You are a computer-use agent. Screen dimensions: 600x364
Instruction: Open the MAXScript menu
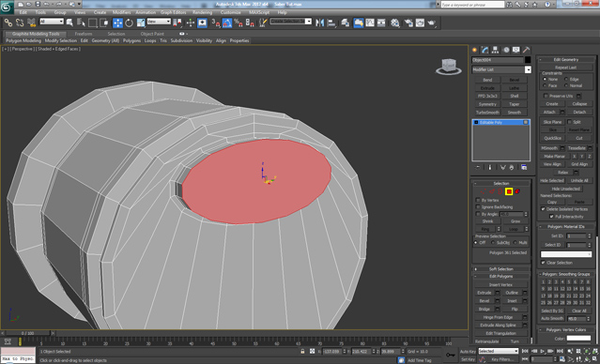coord(259,12)
